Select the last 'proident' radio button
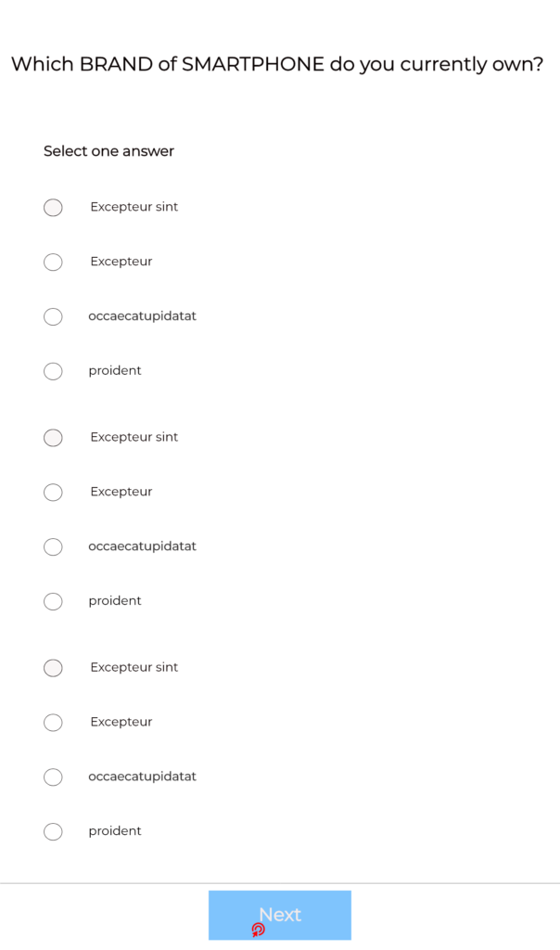The height and width of the screenshot is (950, 560). point(53,831)
